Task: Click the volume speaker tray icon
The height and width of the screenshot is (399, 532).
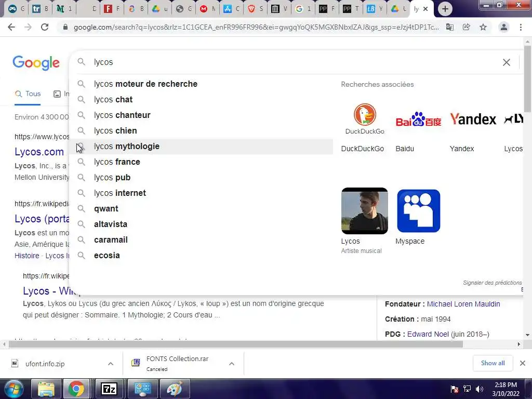Action: 479,389
